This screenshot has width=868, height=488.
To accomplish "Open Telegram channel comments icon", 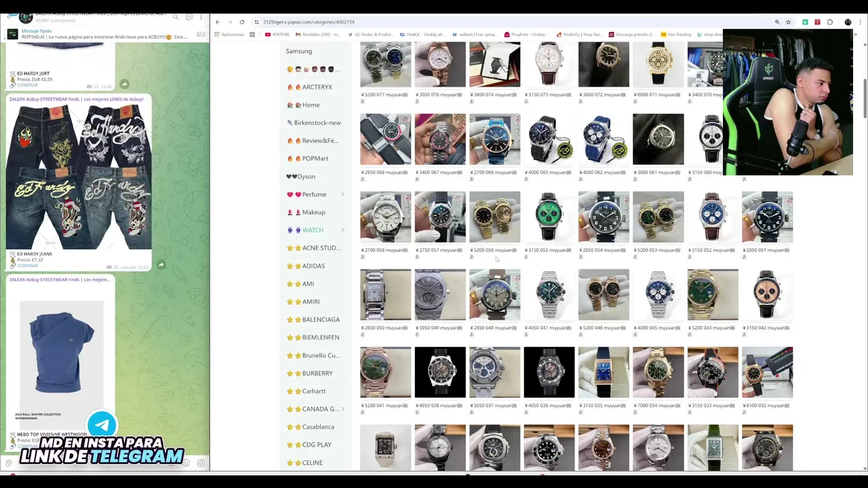I will coord(189,16).
